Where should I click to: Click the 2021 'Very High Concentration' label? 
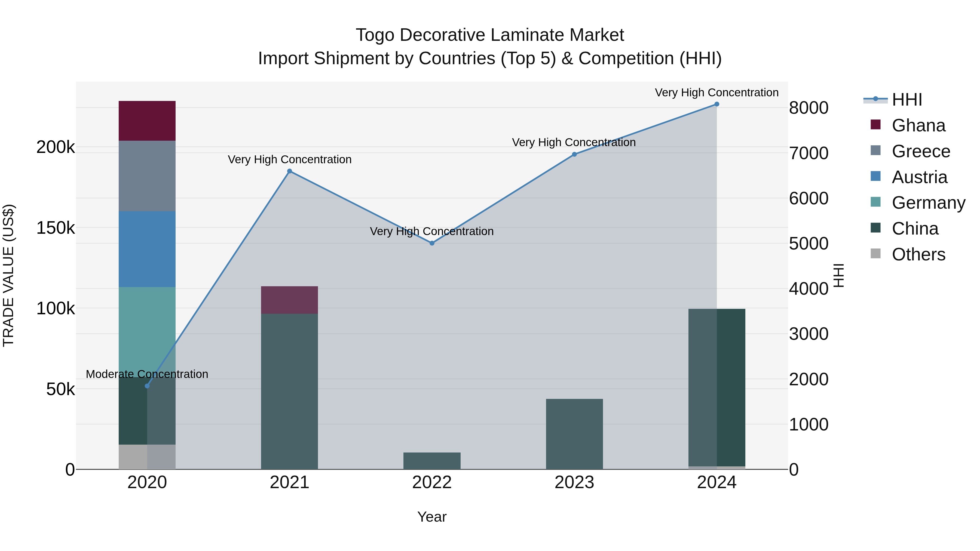[290, 159]
